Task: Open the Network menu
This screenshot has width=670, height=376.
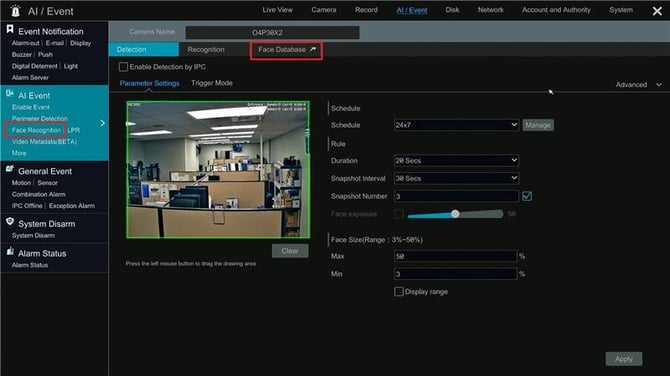Action: 491,10
